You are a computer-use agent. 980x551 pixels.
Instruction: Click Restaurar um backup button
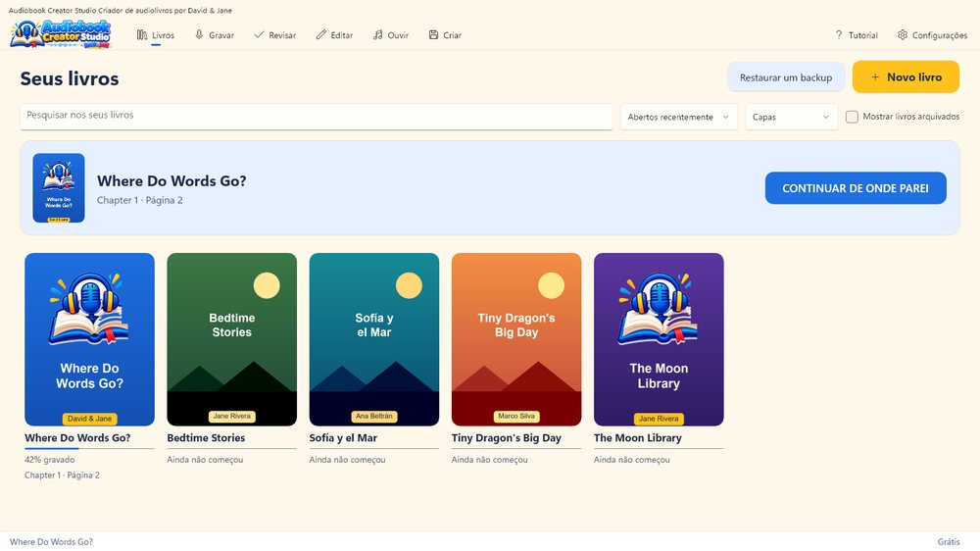click(786, 77)
